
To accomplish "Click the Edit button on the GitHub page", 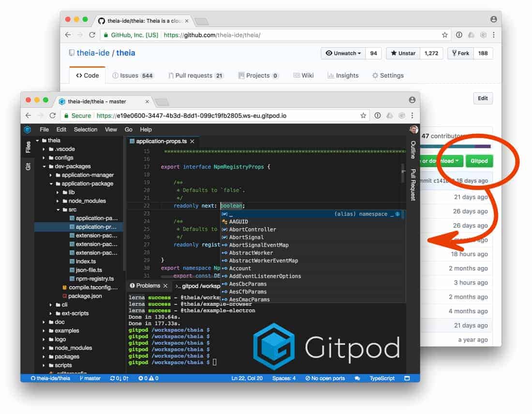I will [x=483, y=98].
